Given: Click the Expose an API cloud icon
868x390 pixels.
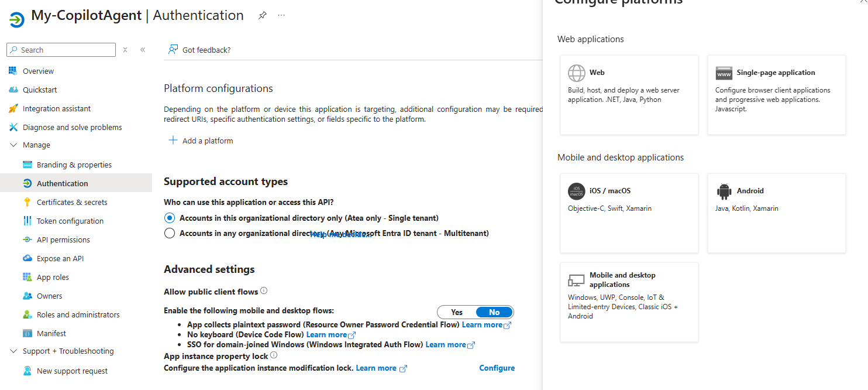Looking at the screenshot, I should click(27, 258).
